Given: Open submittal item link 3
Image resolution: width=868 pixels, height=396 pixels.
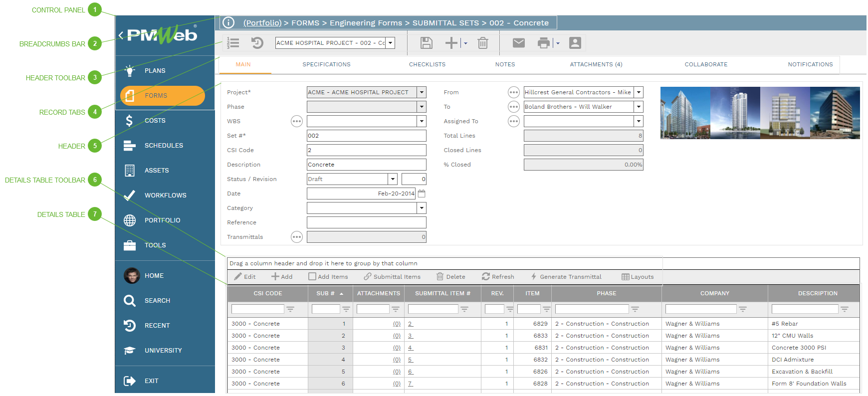Looking at the screenshot, I should pos(411,336).
